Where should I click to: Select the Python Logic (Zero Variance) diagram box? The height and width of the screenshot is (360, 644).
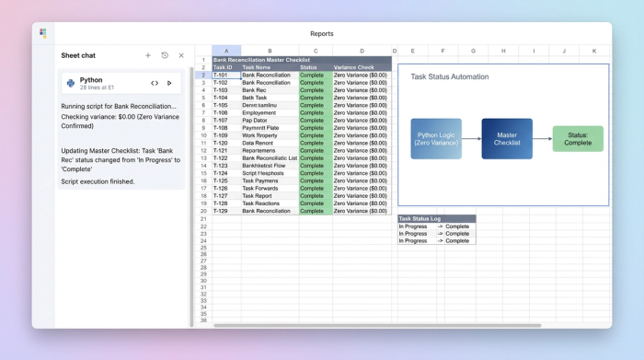[x=436, y=139]
